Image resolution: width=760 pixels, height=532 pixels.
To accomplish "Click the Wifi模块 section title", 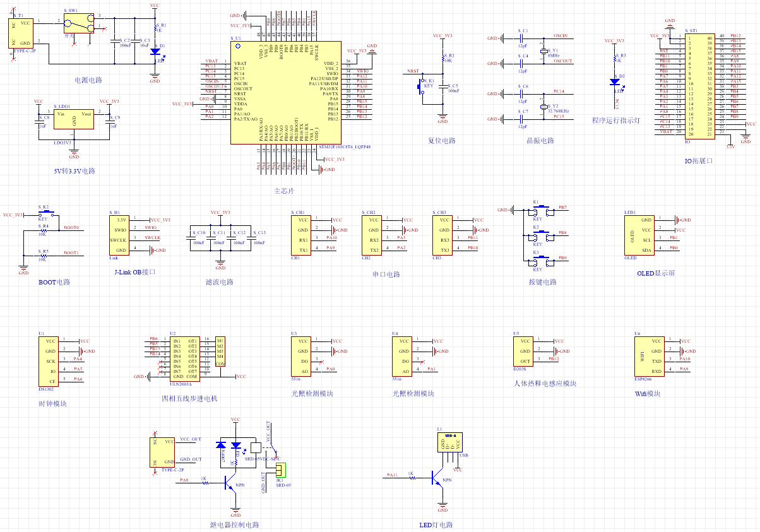I will pos(648,393).
